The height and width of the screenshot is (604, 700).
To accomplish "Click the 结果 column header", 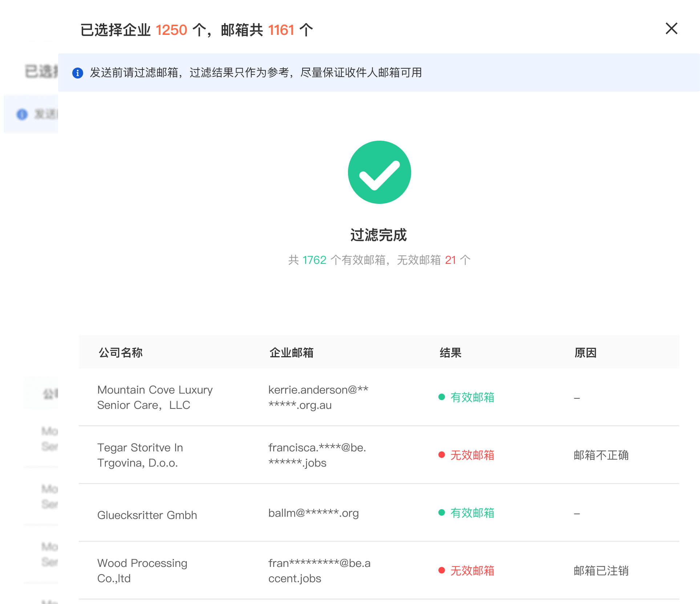I will point(450,353).
